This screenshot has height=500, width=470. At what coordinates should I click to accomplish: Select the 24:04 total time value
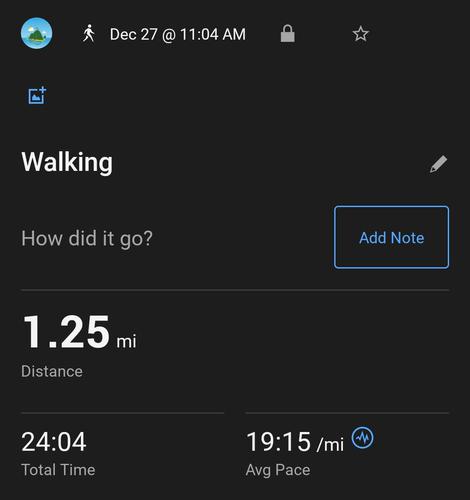[x=54, y=442]
